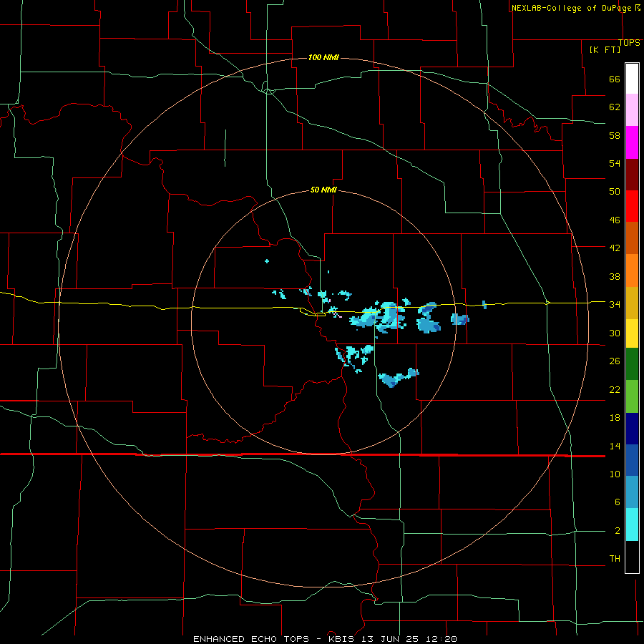644x644 pixels.
Task: Click the lone cyan pixel northwest of radar center
Action: click(x=267, y=260)
